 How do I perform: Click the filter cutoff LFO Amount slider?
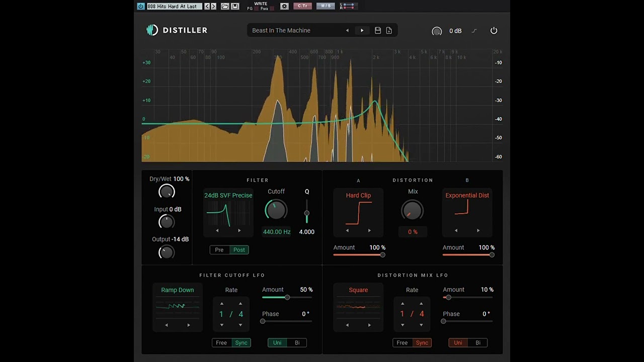[287, 298]
